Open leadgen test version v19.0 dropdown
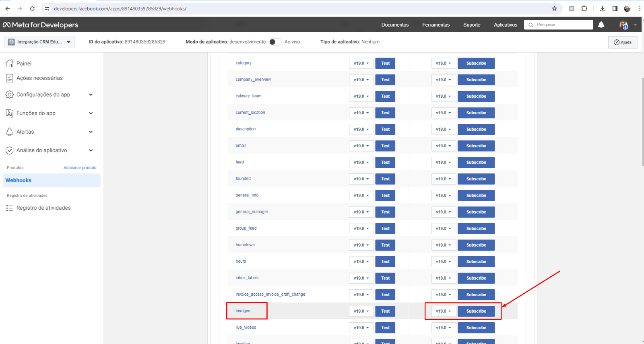 pyautogui.click(x=361, y=311)
